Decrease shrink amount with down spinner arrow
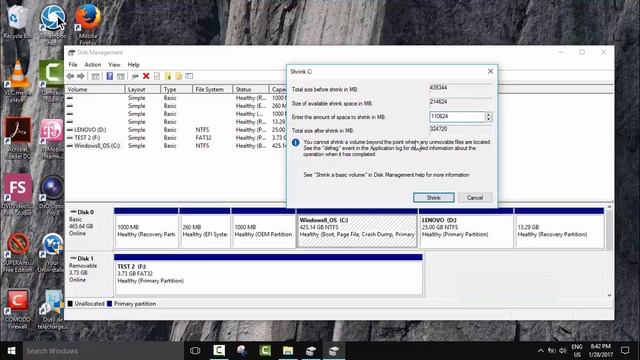The height and width of the screenshot is (360, 640). [x=489, y=119]
